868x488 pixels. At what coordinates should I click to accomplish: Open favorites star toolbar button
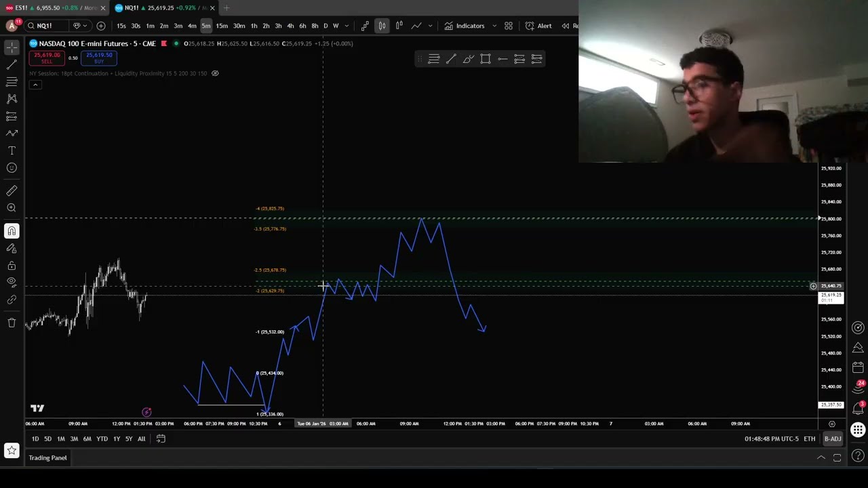12,450
